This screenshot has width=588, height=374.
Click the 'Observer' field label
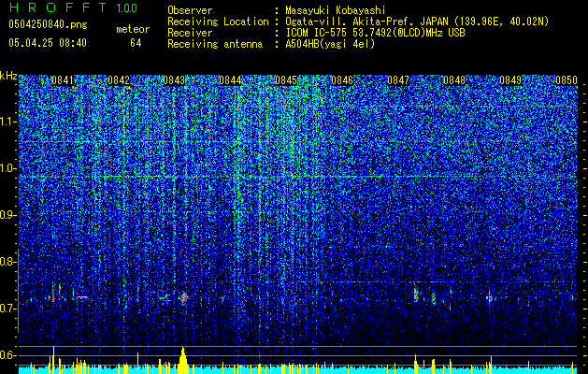(x=190, y=10)
